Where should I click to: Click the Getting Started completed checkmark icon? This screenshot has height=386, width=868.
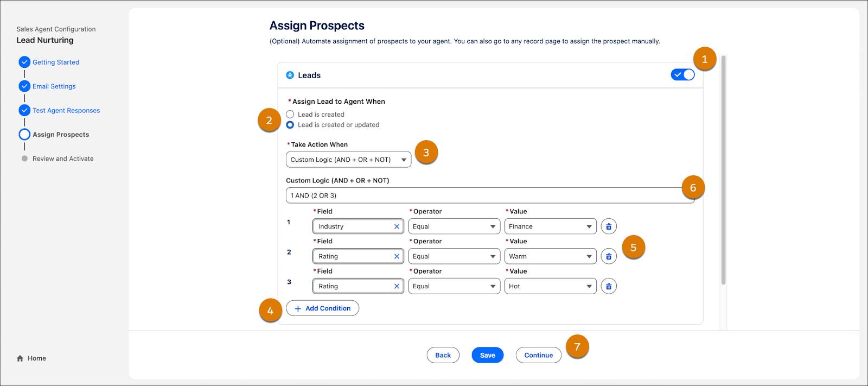24,62
